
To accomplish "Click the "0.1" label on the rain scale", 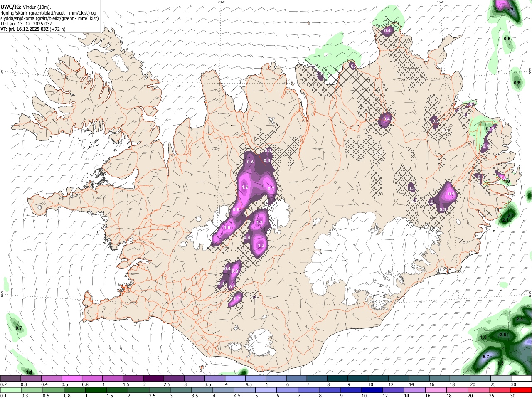I will pyautogui.click(x=3, y=396).
